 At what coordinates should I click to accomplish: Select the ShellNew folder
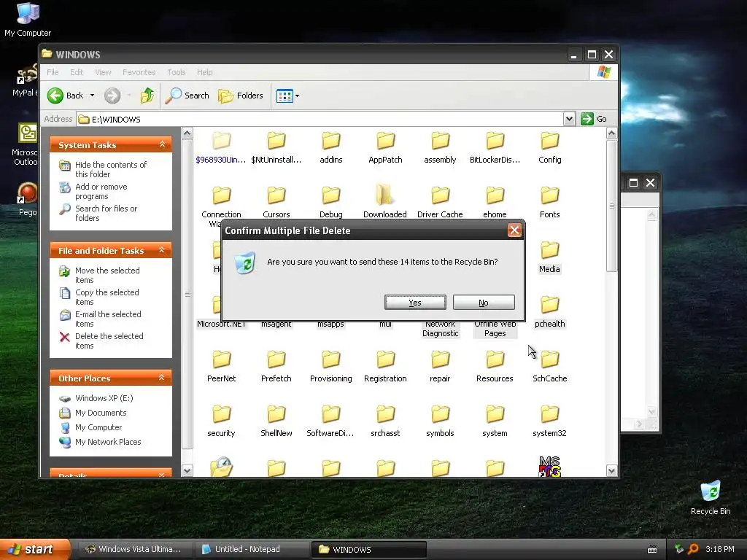pyautogui.click(x=276, y=422)
